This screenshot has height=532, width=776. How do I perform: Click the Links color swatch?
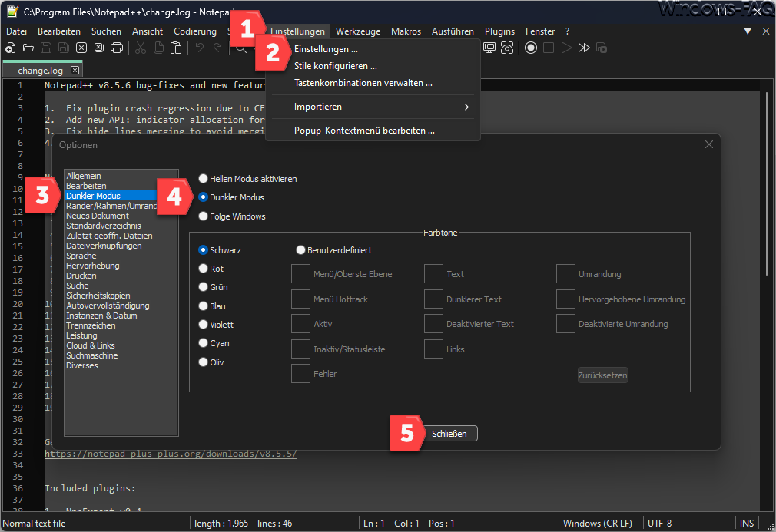click(433, 349)
